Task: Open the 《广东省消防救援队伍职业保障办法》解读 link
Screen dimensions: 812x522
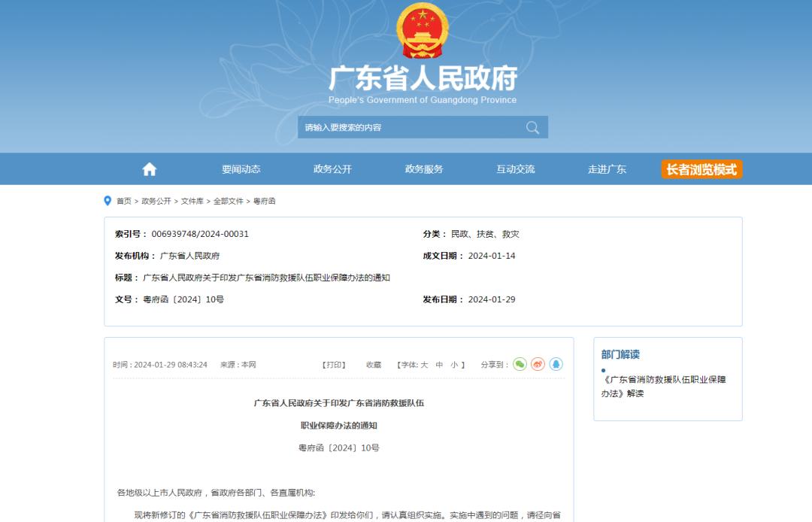Action: pos(663,387)
